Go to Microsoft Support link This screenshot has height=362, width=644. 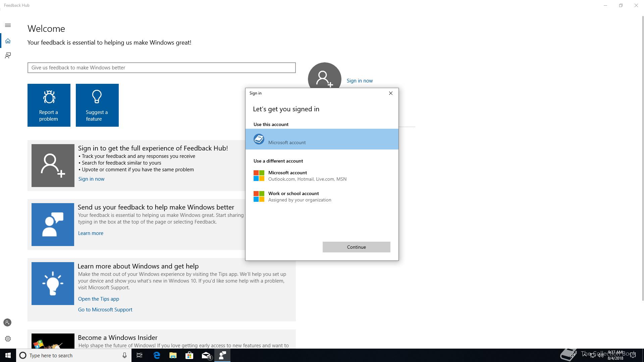pos(105,310)
